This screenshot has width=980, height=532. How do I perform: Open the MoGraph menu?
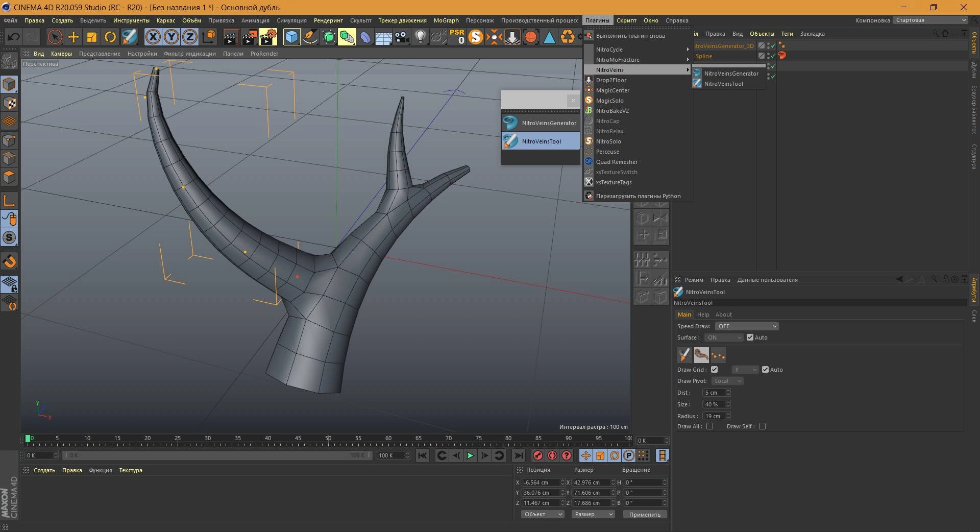click(446, 20)
